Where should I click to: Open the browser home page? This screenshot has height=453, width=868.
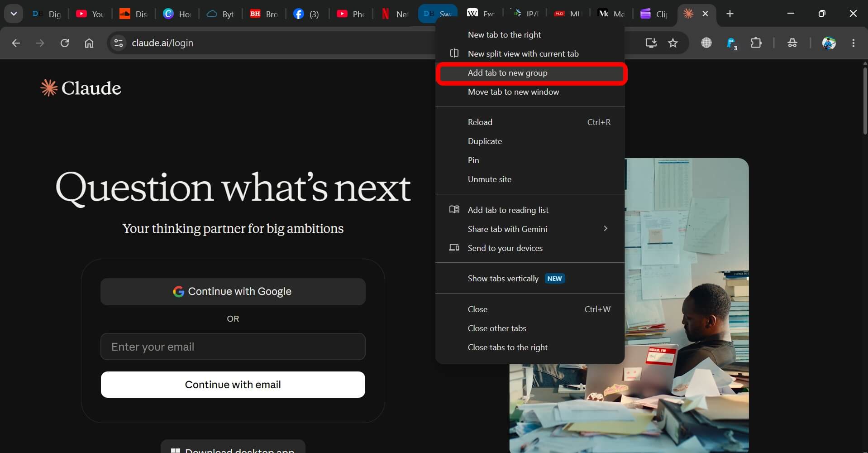(x=89, y=43)
